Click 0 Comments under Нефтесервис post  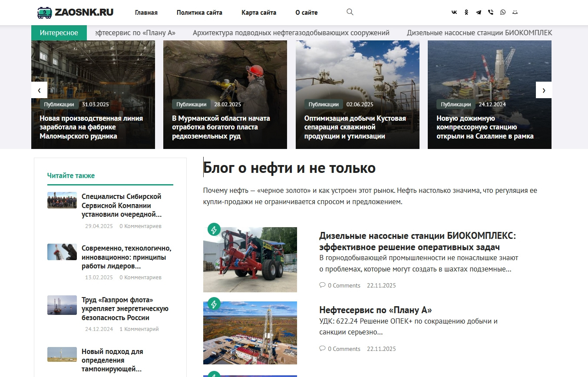(x=344, y=349)
